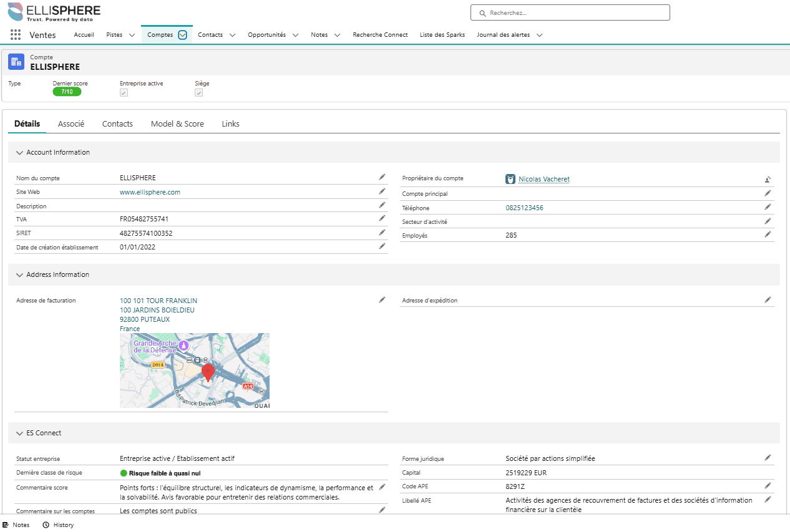Switch to Associé tab
The height and width of the screenshot is (532, 790).
tap(71, 123)
